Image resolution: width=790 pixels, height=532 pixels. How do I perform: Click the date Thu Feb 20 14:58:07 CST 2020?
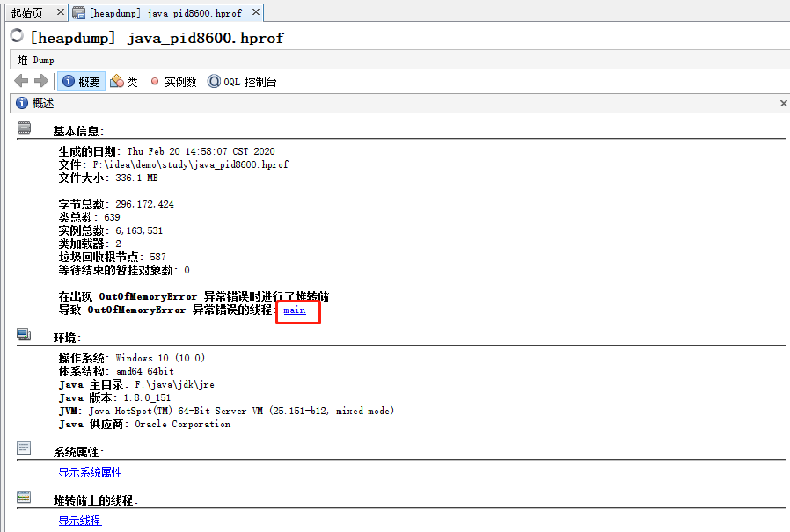point(201,151)
